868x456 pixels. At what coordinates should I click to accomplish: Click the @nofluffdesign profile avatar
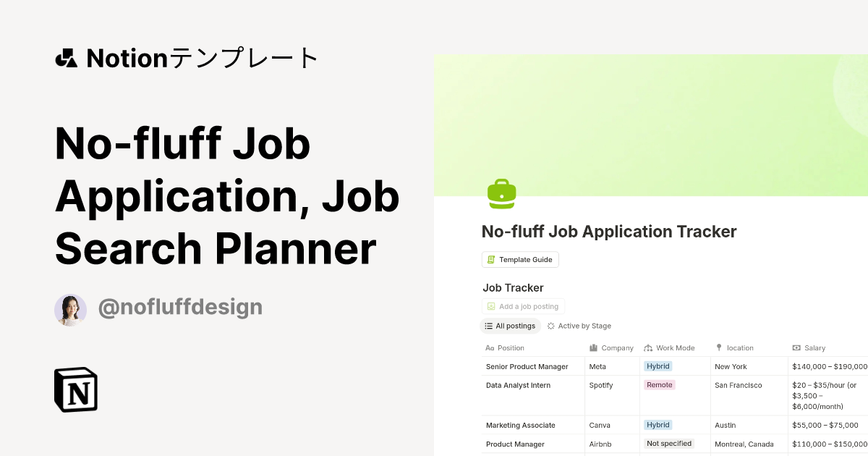pos(70,310)
